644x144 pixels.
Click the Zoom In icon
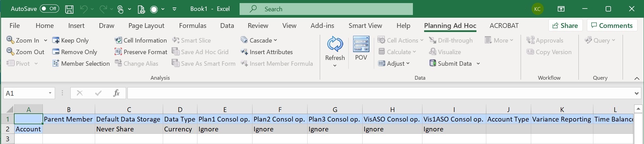pyautogui.click(x=10, y=40)
